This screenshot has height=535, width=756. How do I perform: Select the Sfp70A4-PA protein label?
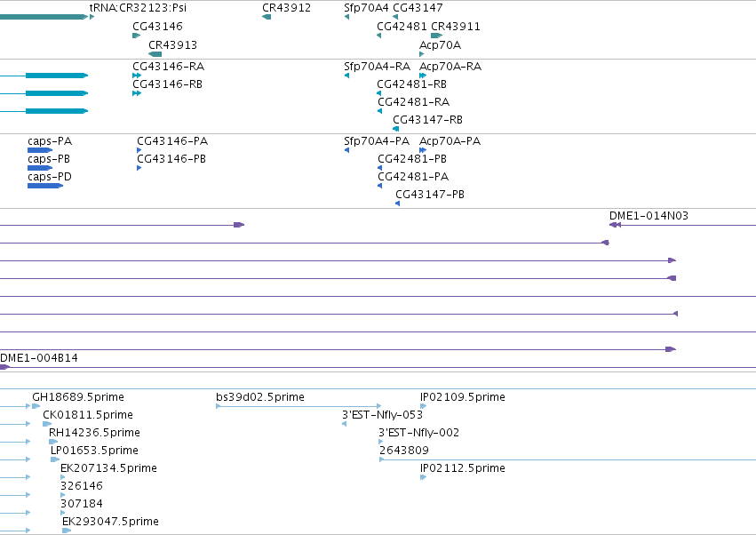coord(377,141)
